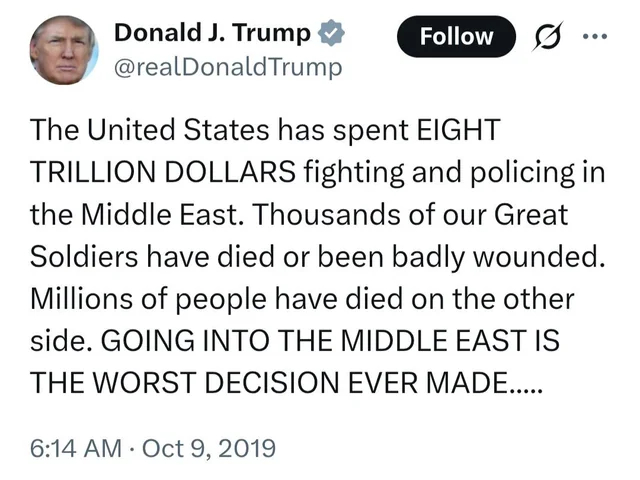Open the profile picture avatar
640x480 pixels.
click(x=63, y=50)
